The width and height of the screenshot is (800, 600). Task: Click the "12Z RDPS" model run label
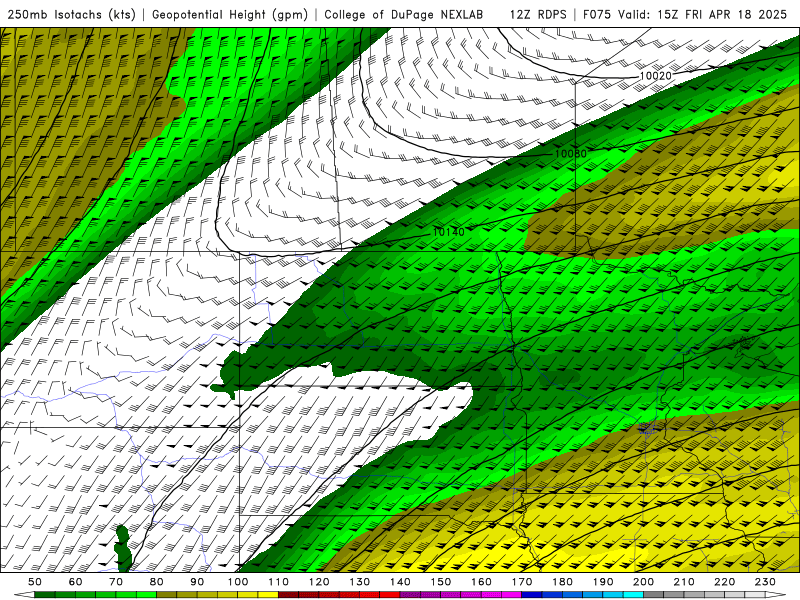(x=538, y=15)
